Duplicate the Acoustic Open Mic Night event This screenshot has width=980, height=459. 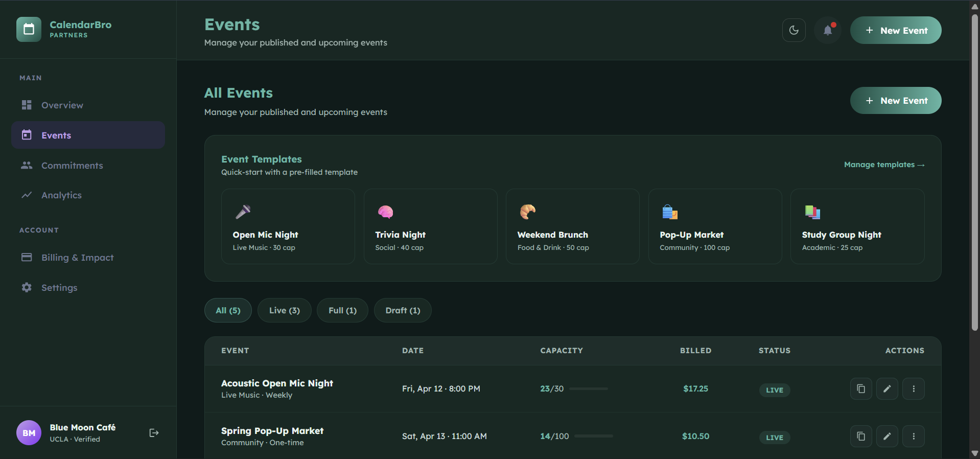click(x=861, y=388)
